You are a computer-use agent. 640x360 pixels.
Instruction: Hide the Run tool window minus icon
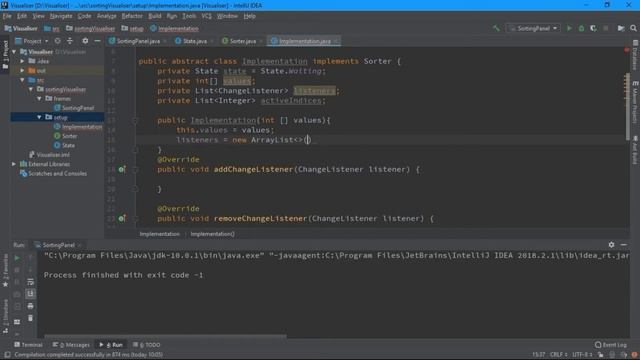(624, 244)
